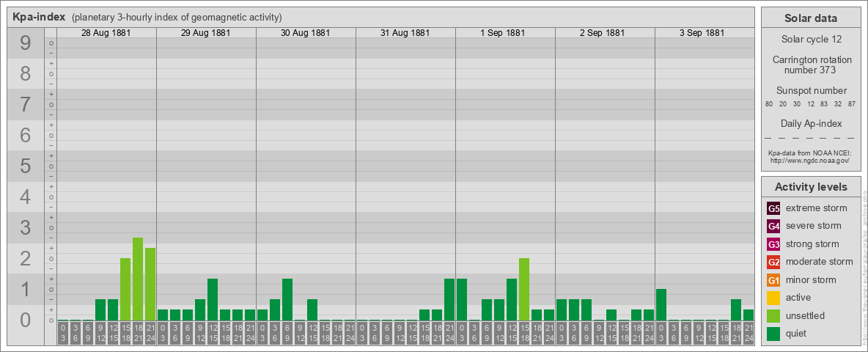Click the 15-18 unsettled bar on 28 Aug
The height and width of the screenshot is (352, 868).
click(125, 290)
